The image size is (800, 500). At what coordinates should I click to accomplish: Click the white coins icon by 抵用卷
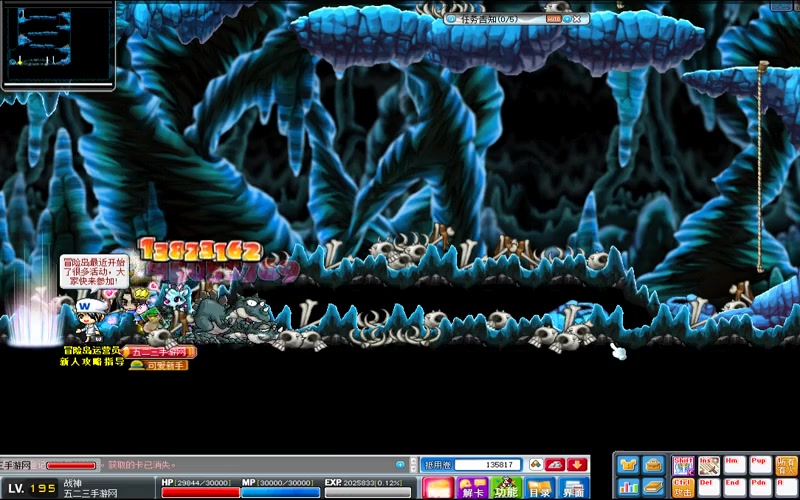[x=535, y=465]
